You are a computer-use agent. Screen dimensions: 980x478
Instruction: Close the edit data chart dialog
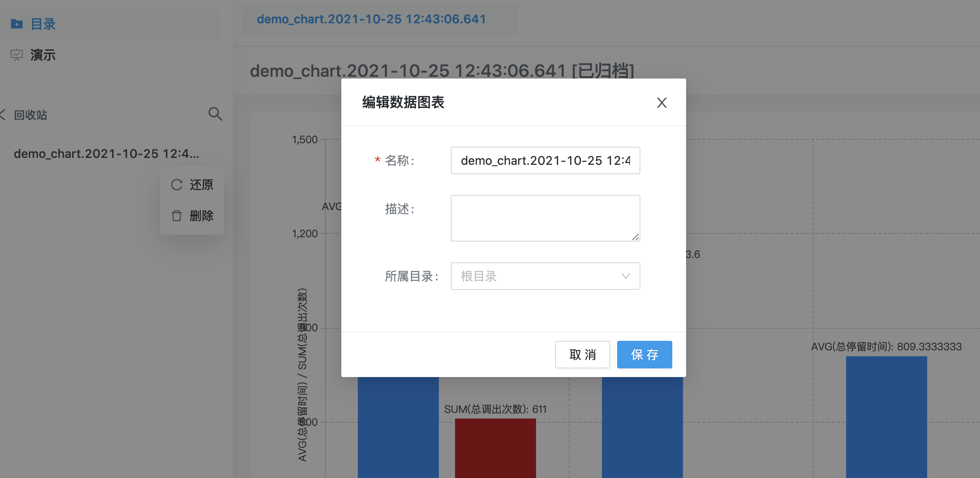(662, 103)
